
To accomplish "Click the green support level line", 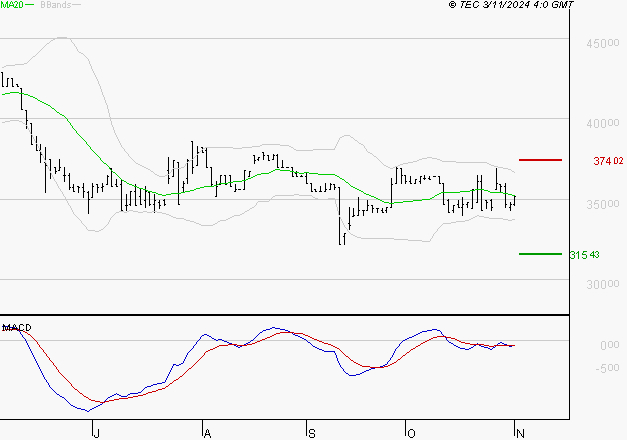I will [540, 254].
